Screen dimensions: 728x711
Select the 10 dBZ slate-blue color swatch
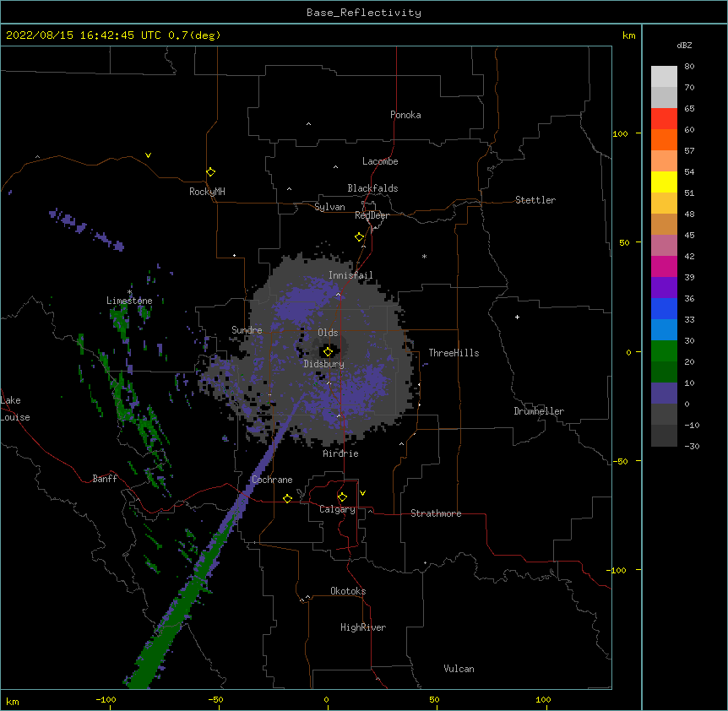pos(664,393)
